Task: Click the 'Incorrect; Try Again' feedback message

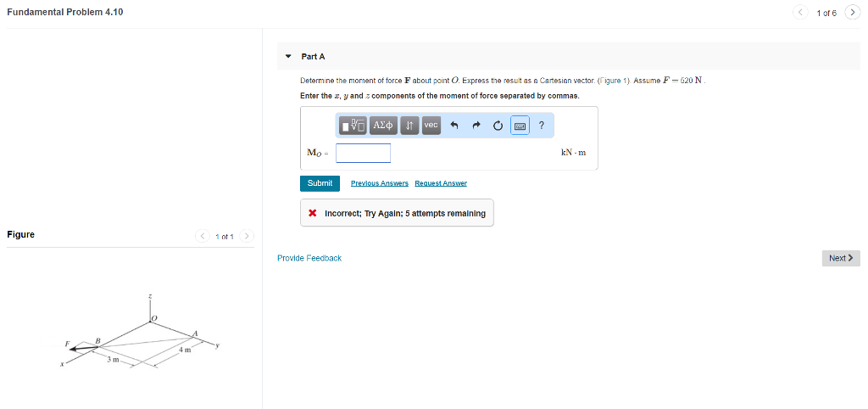Action: [397, 213]
